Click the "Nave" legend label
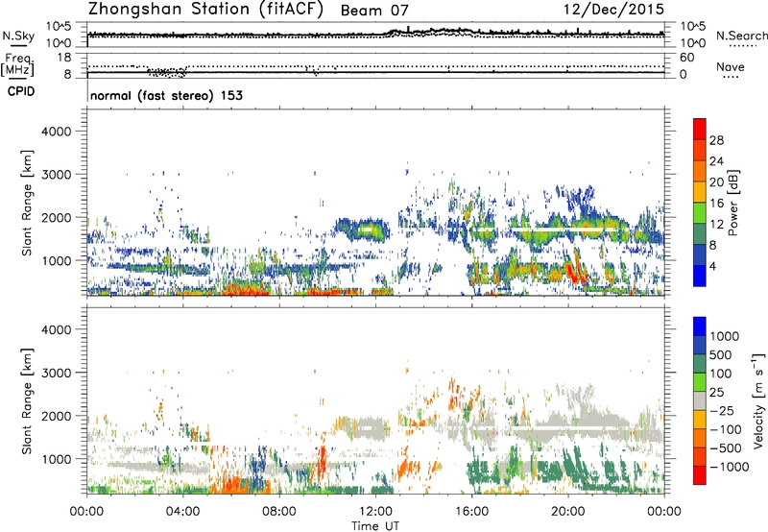 731,66
